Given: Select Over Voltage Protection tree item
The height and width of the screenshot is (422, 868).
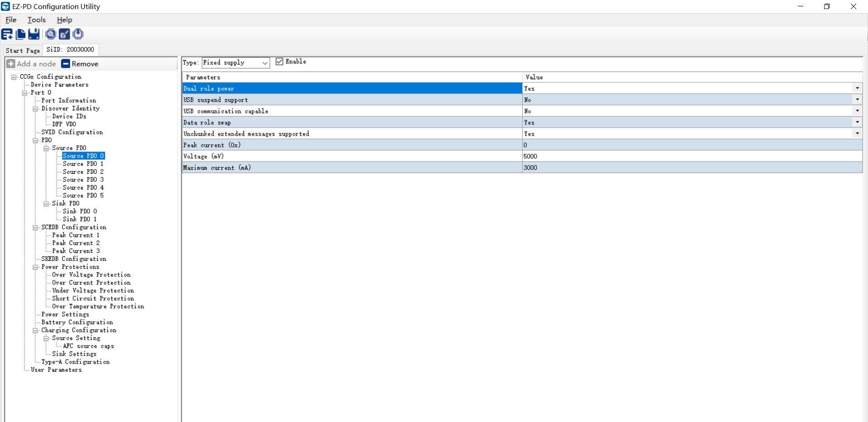Looking at the screenshot, I should (91, 275).
